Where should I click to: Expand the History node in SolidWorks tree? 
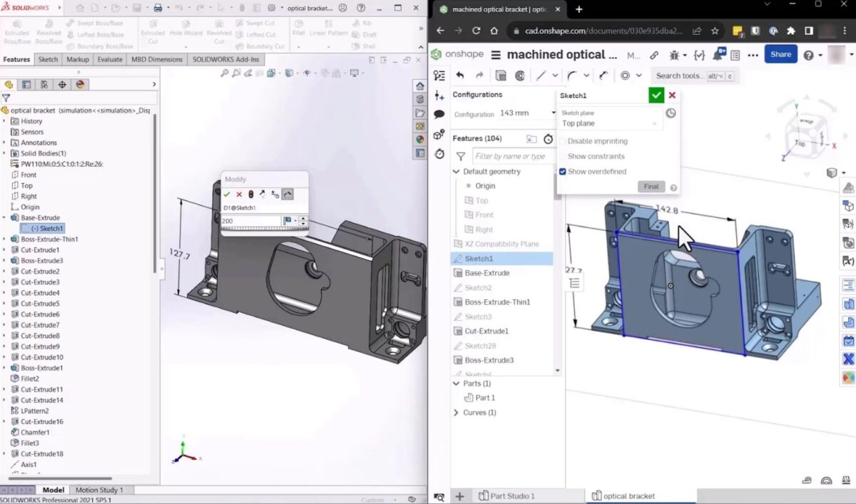coord(4,121)
